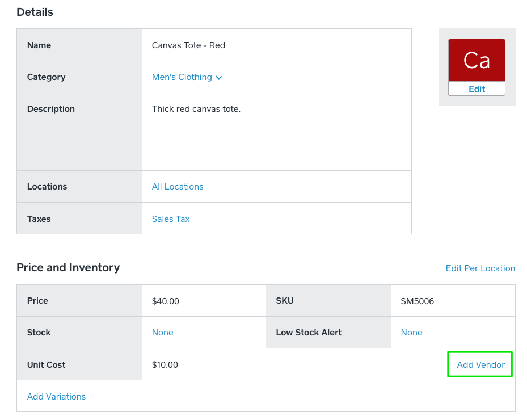The width and height of the screenshot is (527, 420).
Task: Select the red Ca item thumbnail
Action: tap(477, 60)
